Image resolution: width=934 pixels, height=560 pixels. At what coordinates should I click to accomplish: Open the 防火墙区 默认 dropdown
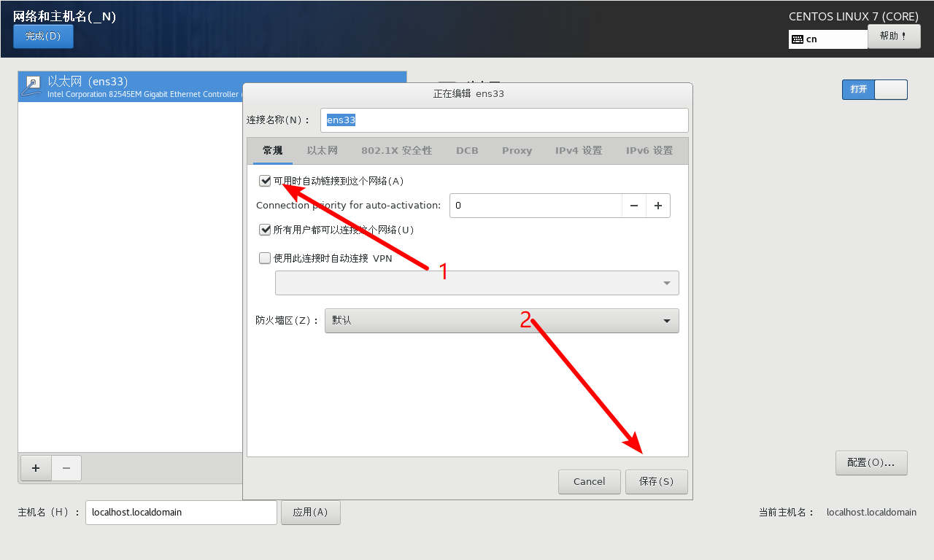click(502, 321)
